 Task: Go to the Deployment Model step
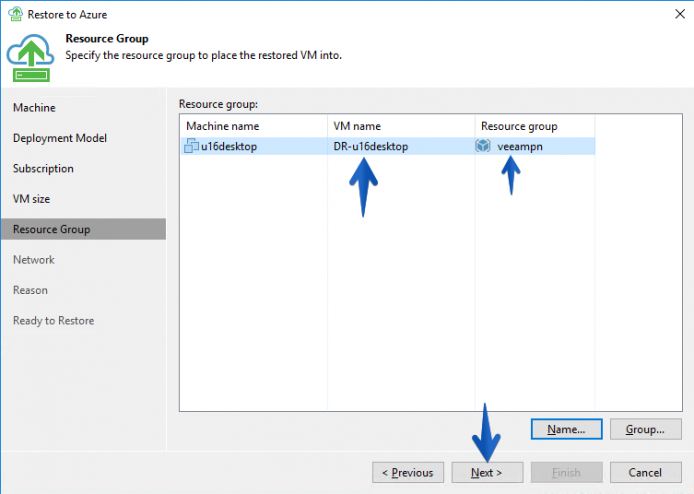tap(60, 138)
